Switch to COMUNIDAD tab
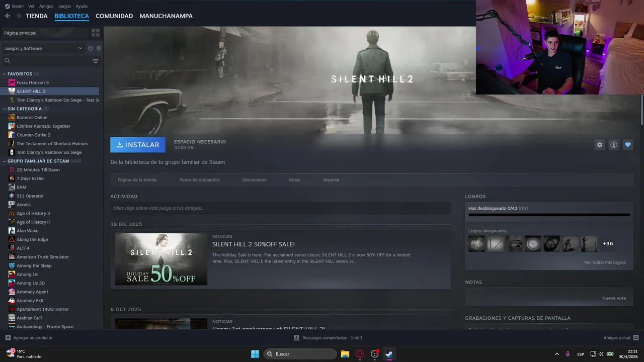Viewport: 644px width, 362px height. coord(114,16)
